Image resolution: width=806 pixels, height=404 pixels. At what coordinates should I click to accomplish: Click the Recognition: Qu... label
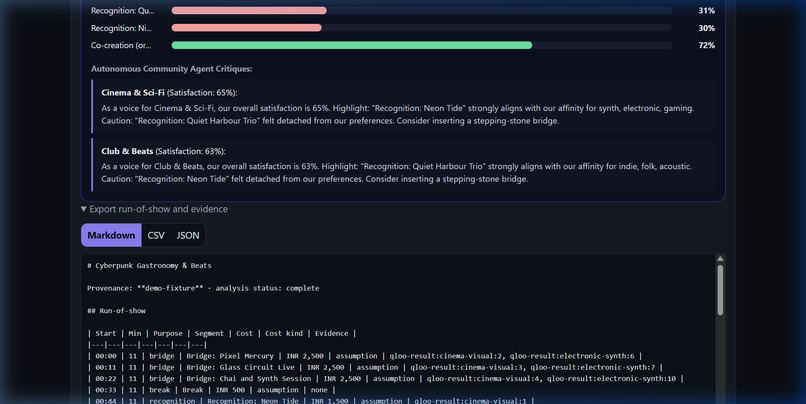[122, 10]
